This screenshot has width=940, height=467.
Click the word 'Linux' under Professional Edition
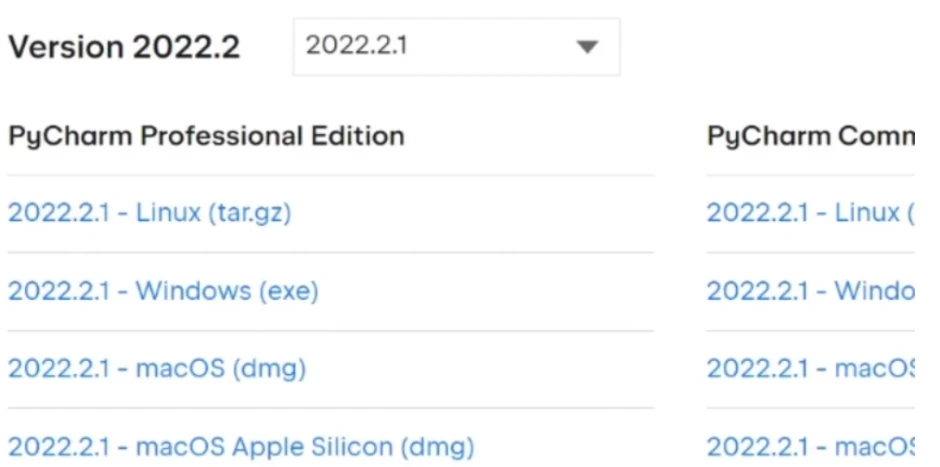point(168,213)
